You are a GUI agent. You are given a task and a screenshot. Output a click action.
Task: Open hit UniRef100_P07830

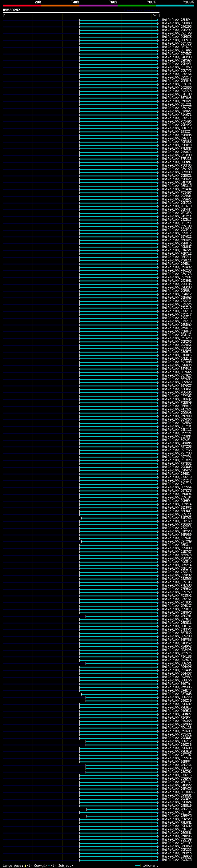tap(177, 602)
